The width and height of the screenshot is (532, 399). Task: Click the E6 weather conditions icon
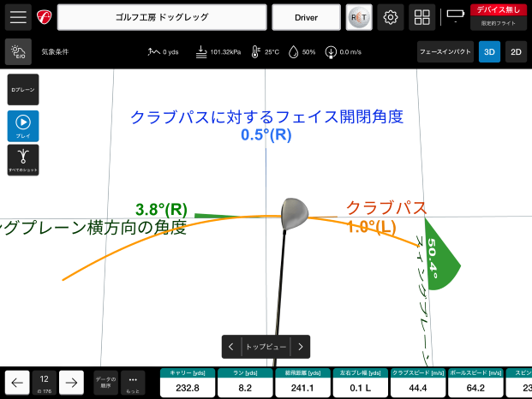tap(18, 52)
